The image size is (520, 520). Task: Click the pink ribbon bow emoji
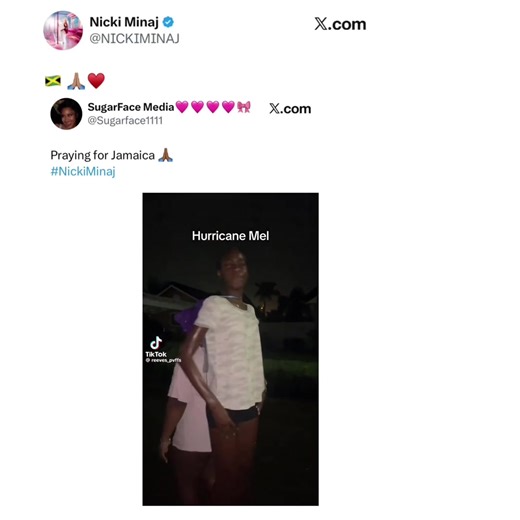pos(244,107)
